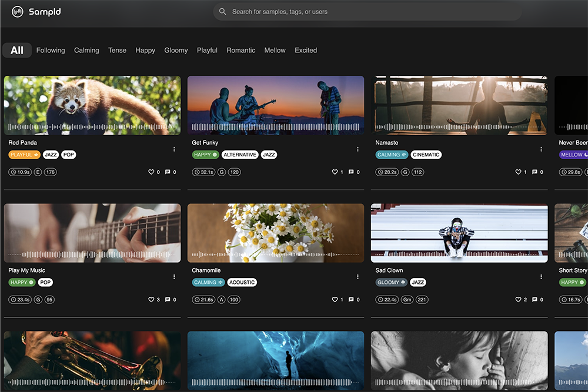The height and width of the screenshot is (392, 588).
Task: Click the MELLOW tag on Never Been card
Action: (573, 155)
